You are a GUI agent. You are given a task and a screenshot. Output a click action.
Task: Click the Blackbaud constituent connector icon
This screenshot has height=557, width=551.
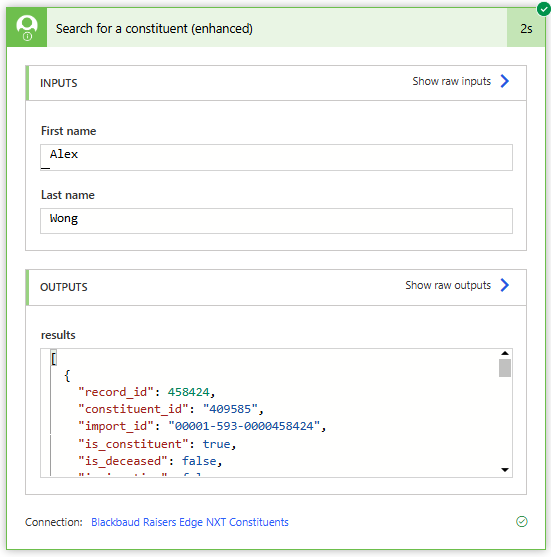27,28
